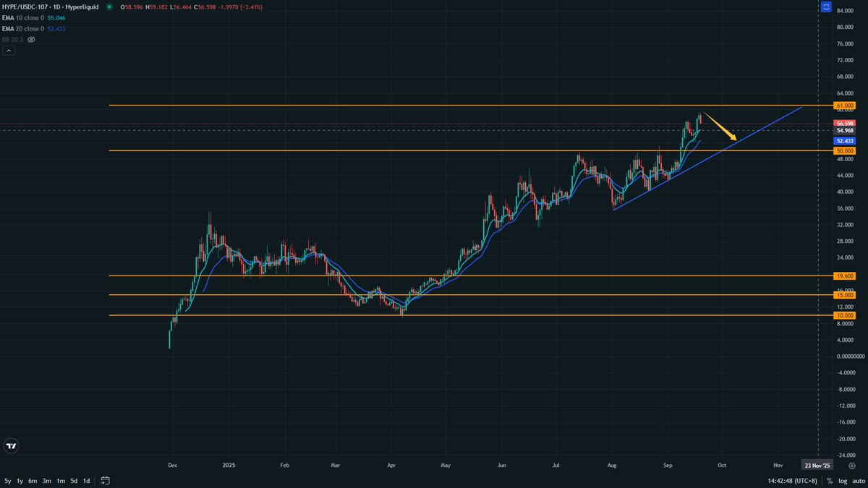Image resolution: width=868 pixels, height=488 pixels.
Task: Set range to 1y
Action: [x=20, y=481]
